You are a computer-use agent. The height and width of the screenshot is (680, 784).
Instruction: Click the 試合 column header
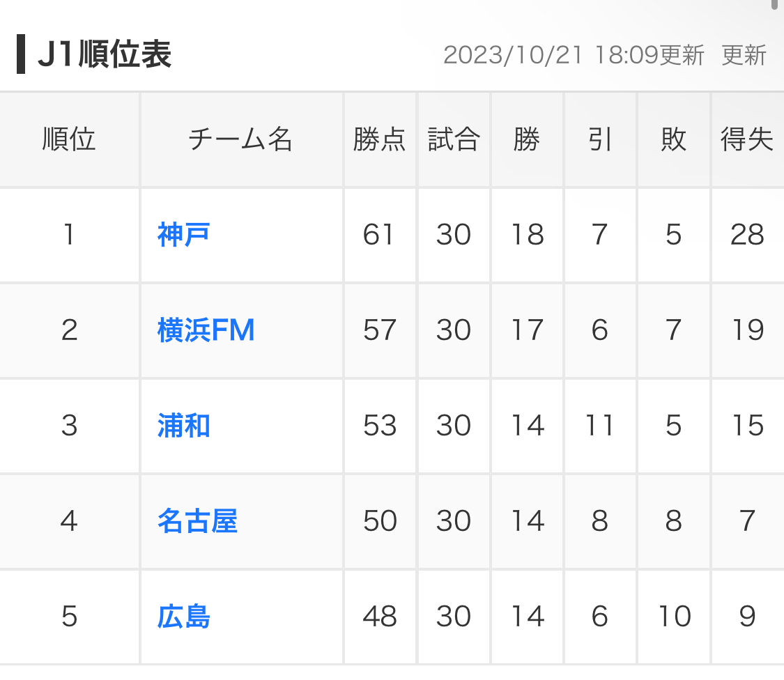click(x=454, y=139)
